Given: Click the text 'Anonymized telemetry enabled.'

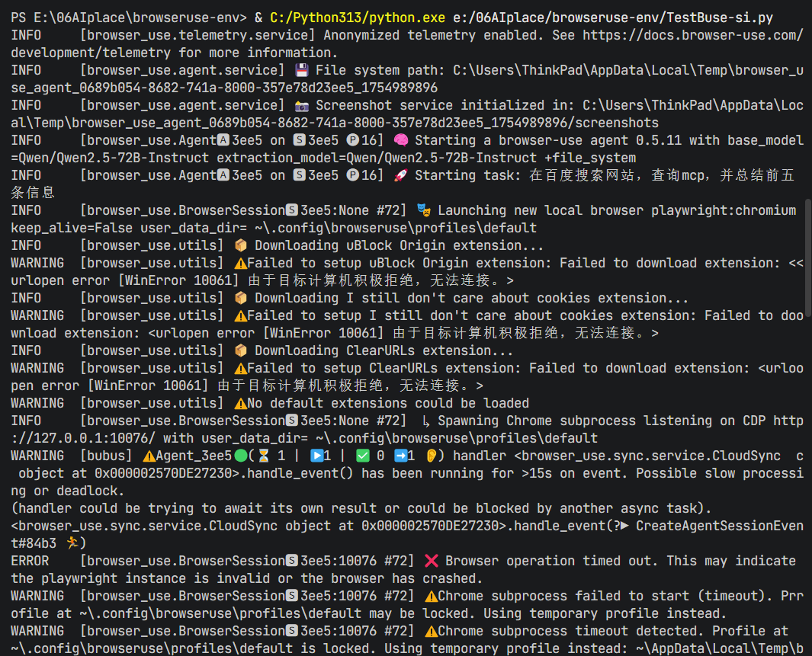Looking at the screenshot, I should pyautogui.click(x=433, y=35).
